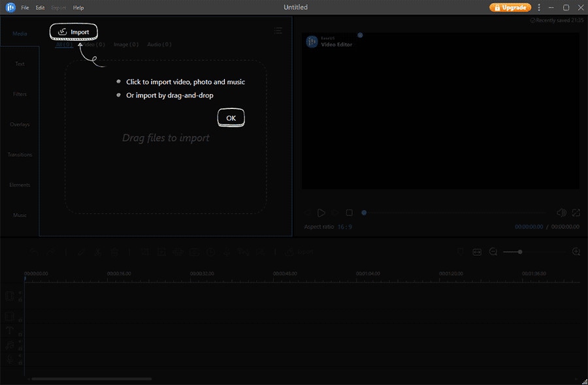This screenshot has height=385, width=588.
Task: Click the Speech and text converter icon
Action: [x=244, y=253]
